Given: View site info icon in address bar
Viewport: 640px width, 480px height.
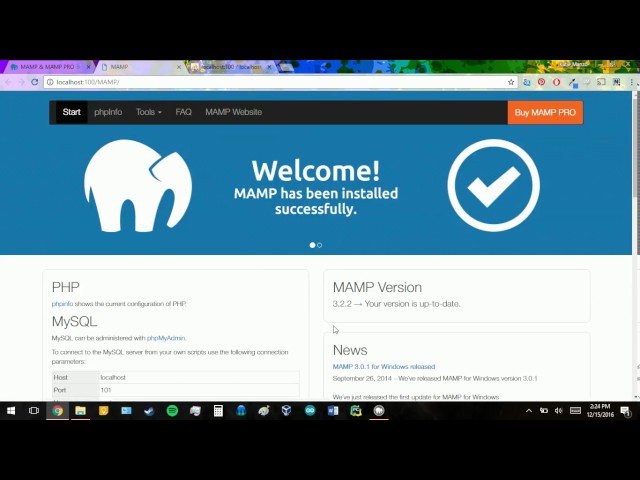Looking at the screenshot, I should click(50, 82).
